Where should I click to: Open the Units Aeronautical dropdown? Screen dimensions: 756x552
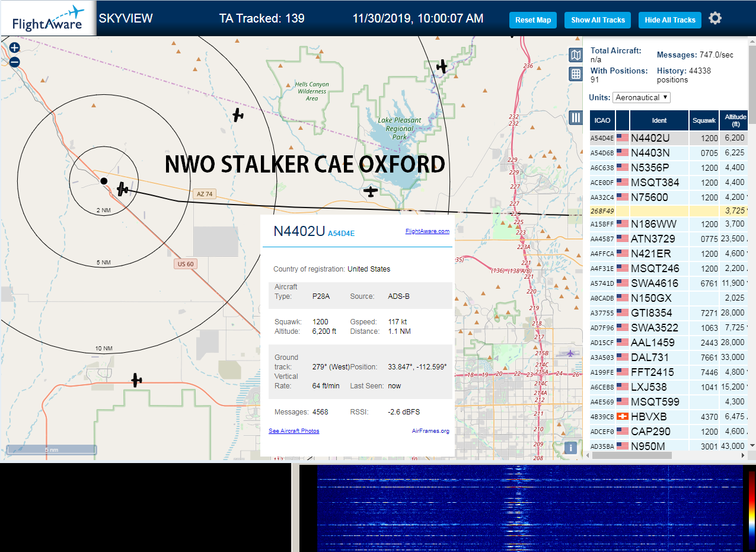click(x=642, y=97)
